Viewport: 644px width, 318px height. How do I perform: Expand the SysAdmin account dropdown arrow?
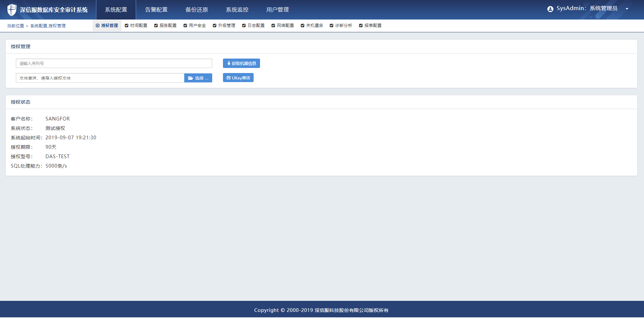[627, 9]
